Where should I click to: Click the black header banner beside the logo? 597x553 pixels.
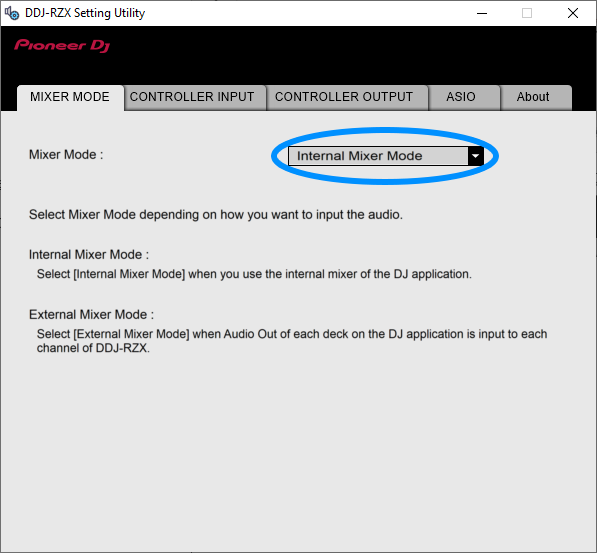(x=343, y=53)
